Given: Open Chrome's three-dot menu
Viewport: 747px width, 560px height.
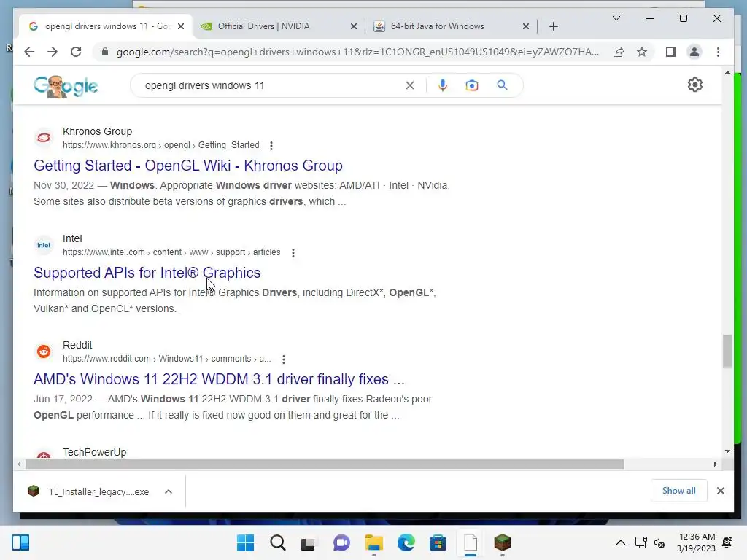Looking at the screenshot, I should click(x=718, y=52).
